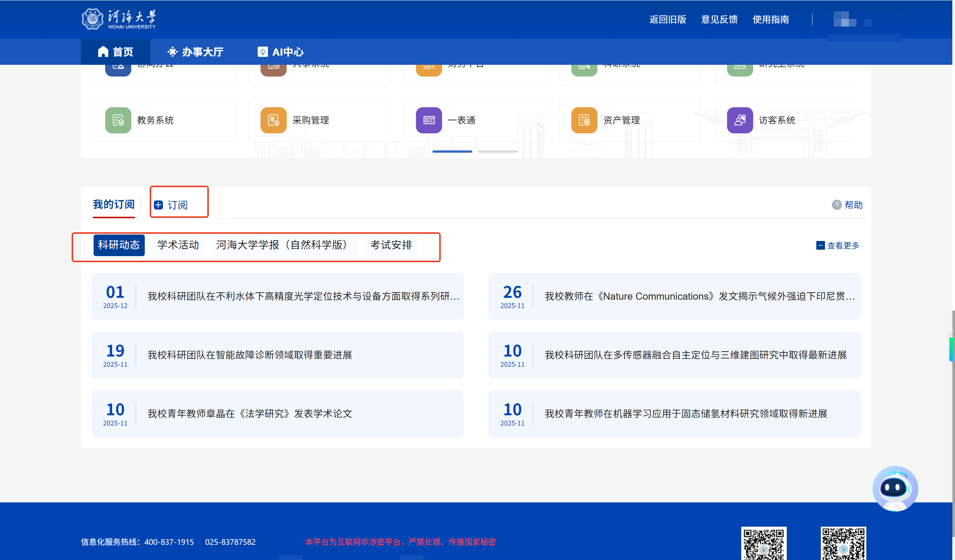This screenshot has width=955, height=560.
Task: Open the robot assistant chat icon
Action: click(895, 488)
